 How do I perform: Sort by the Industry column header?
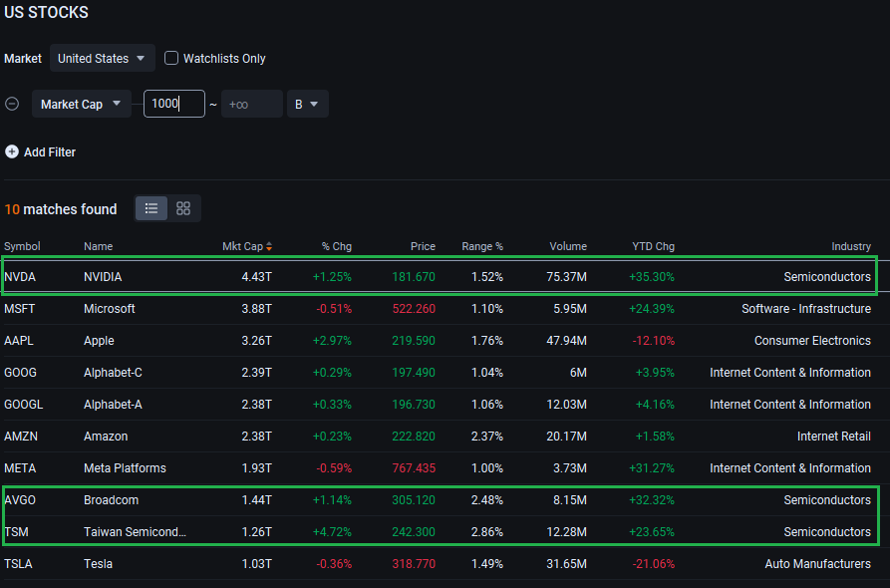pyautogui.click(x=851, y=246)
